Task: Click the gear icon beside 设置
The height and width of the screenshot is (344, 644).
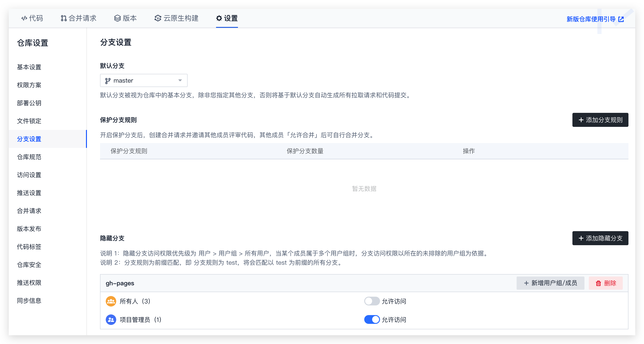Action: coord(219,18)
